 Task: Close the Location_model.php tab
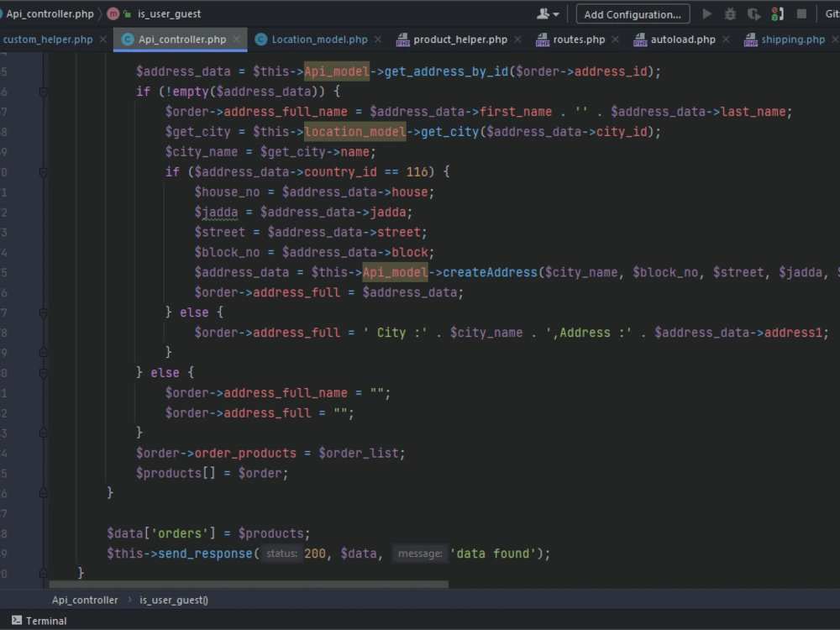click(x=378, y=39)
